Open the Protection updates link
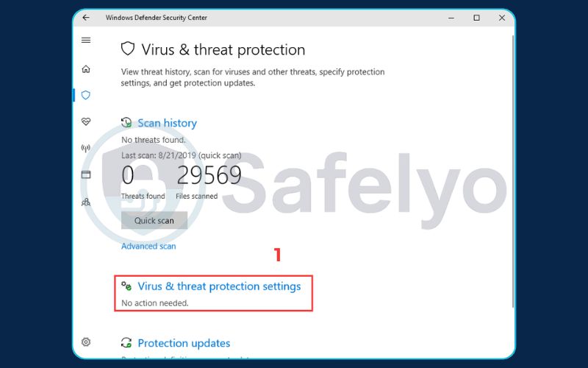The width and height of the screenshot is (588, 368). [x=184, y=343]
